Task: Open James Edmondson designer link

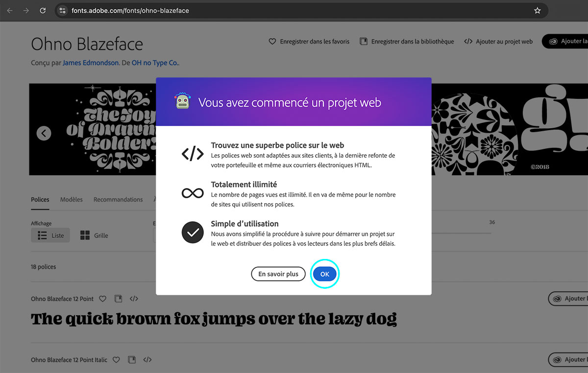Action: coord(91,63)
